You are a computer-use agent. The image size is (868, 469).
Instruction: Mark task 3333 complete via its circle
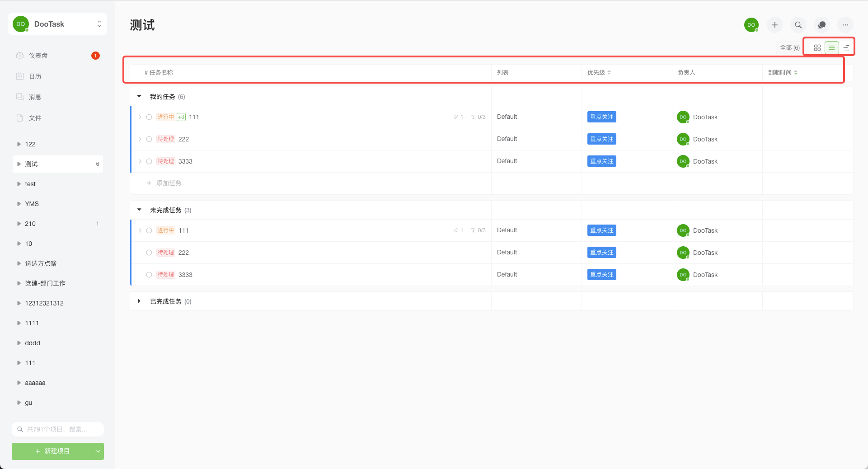(x=149, y=161)
